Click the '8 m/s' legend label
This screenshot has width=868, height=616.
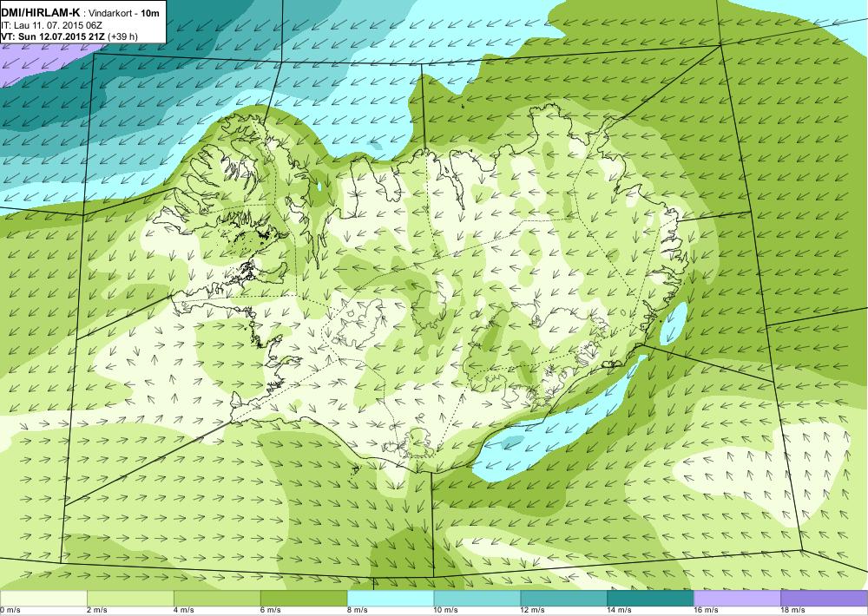357,611
